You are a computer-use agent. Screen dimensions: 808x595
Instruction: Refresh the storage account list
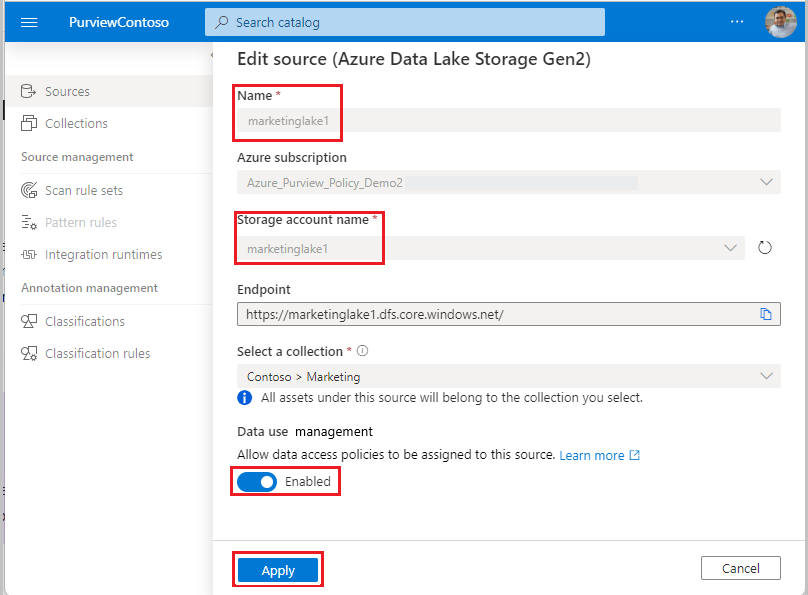[765, 247]
